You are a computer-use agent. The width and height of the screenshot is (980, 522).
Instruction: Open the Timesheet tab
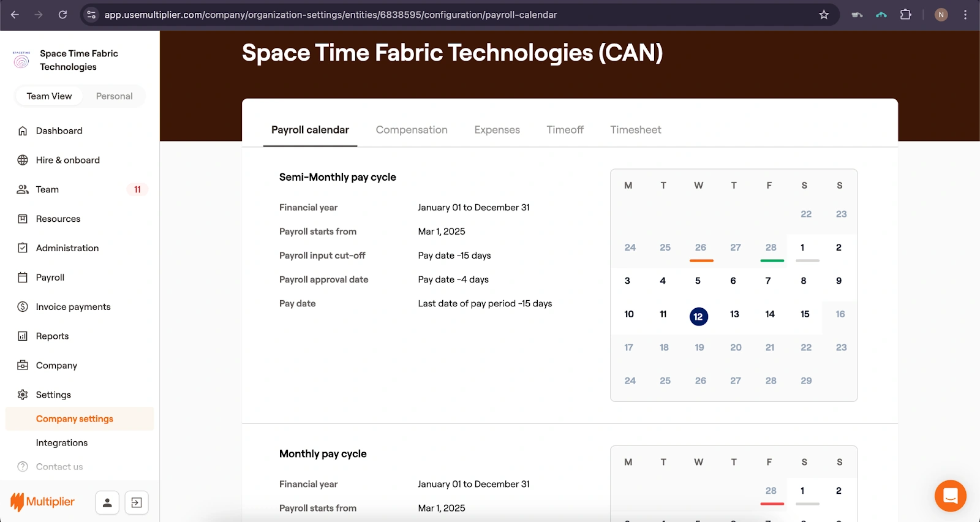pyautogui.click(x=635, y=130)
